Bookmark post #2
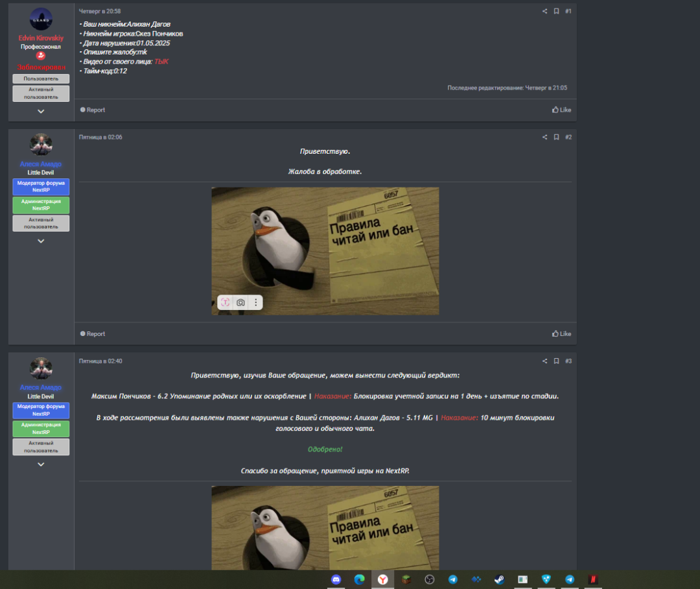 pos(556,137)
